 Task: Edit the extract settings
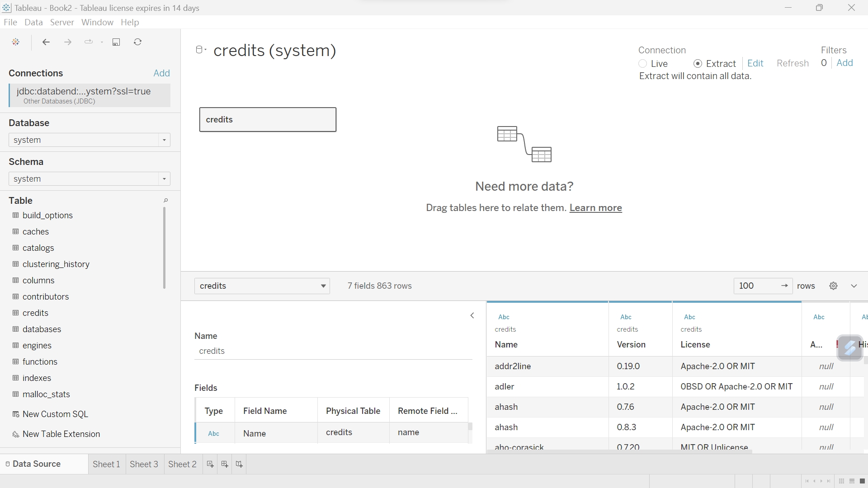coord(755,63)
